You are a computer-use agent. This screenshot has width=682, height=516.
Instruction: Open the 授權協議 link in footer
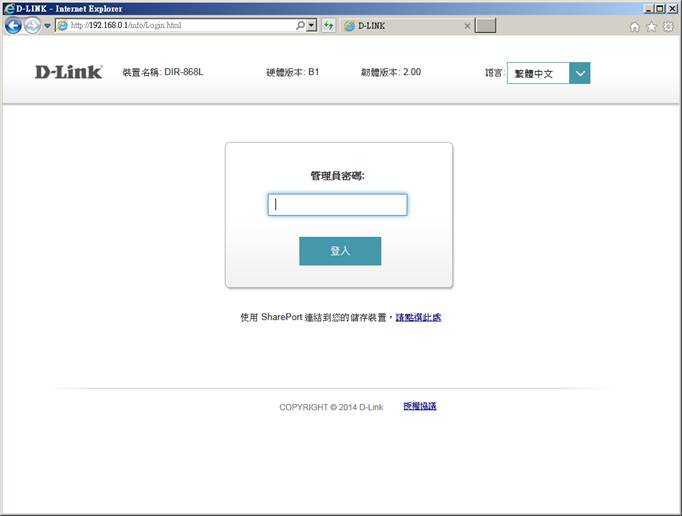click(420, 406)
